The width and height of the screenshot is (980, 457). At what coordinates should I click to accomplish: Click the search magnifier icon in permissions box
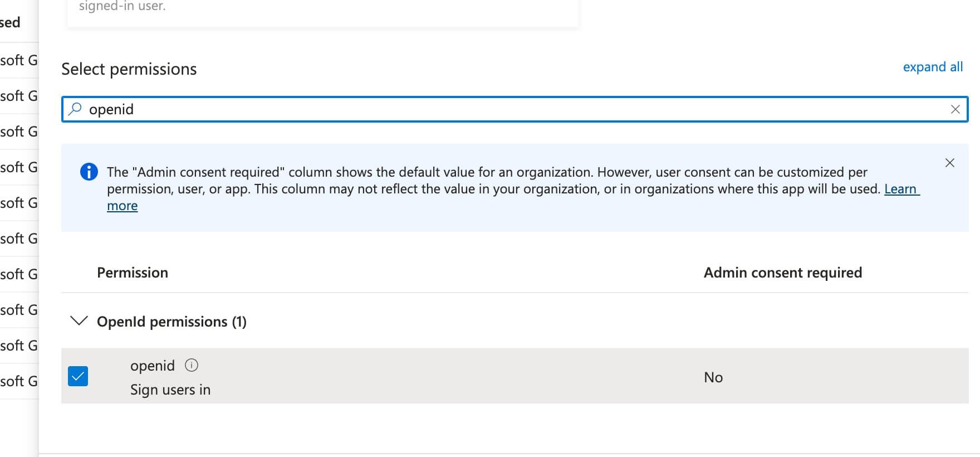tap(75, 109)
